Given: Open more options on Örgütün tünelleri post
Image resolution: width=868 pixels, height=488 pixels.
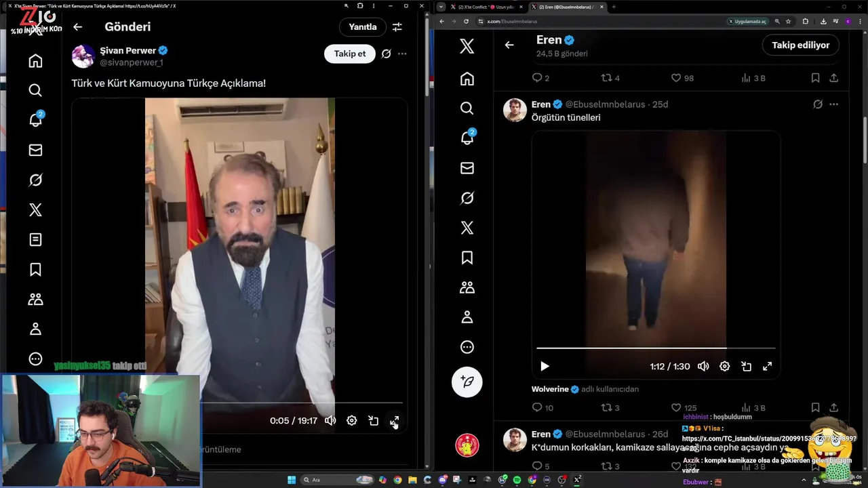Looking at the screenshot, I should pos(834,104).
